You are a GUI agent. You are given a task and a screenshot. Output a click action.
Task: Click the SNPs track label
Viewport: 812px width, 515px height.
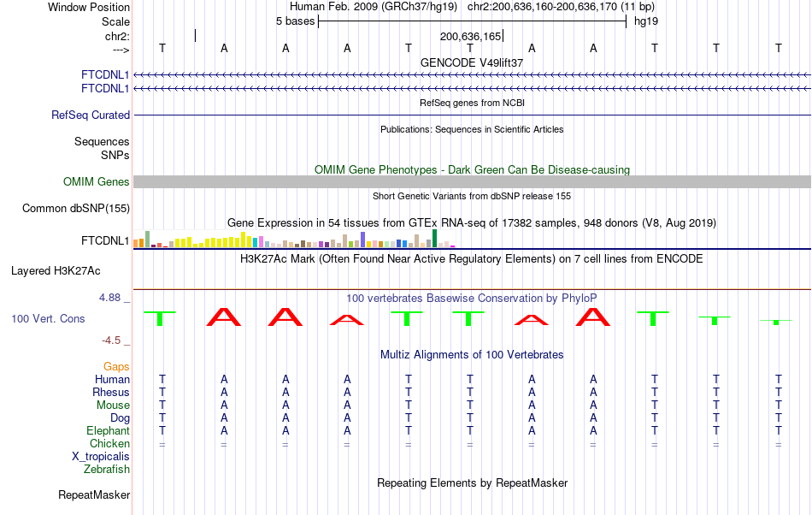pyautogui.click(x=115, y=155)
